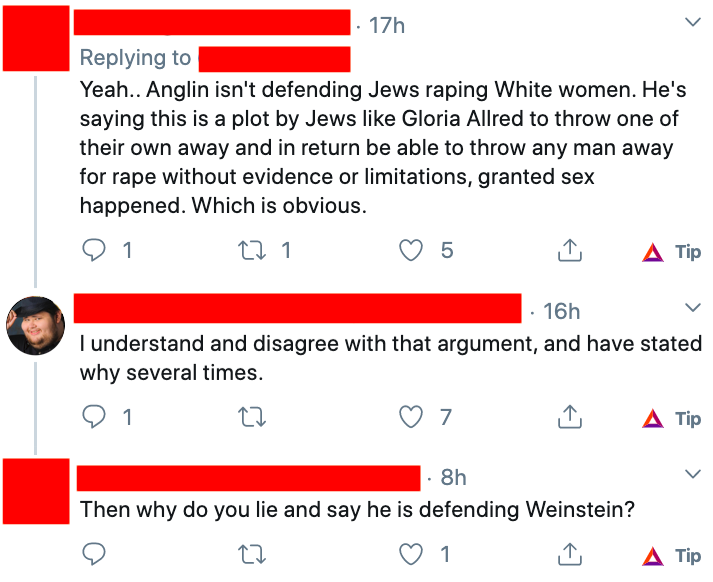Like the tweet with 5 likes
Image resolution: width=713 pixels, height=582 pixels.
click(411, 252)
